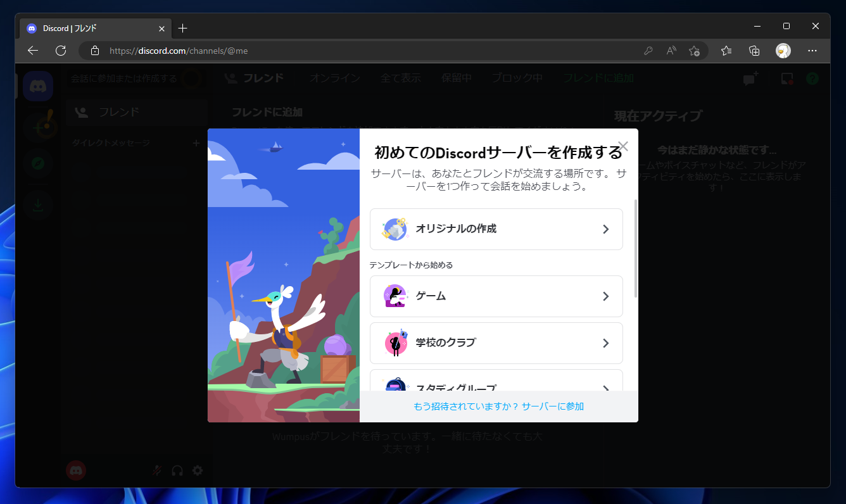846x504 pixels.
Task: Open the 保留中 friends tab
Action: 457,77
